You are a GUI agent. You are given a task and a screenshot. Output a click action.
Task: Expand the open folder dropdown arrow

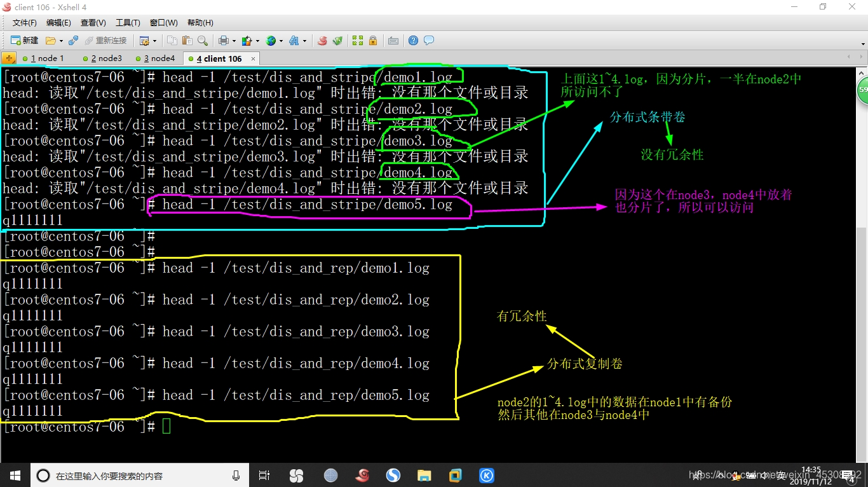[x=61, y=41]
